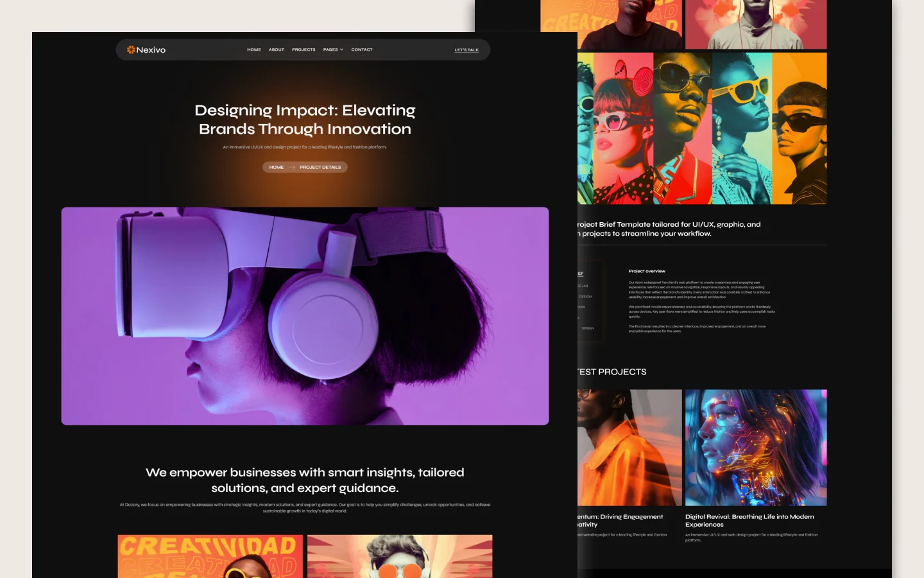Click the orange Nexivo flower logo icon
Viewport: 924px width, 578px height.
[131, 49]
